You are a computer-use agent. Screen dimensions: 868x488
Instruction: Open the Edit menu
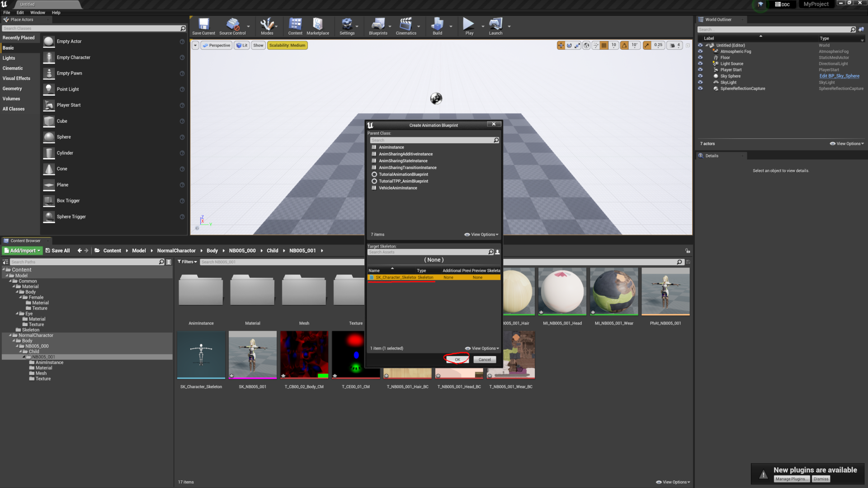click(20, 13)
